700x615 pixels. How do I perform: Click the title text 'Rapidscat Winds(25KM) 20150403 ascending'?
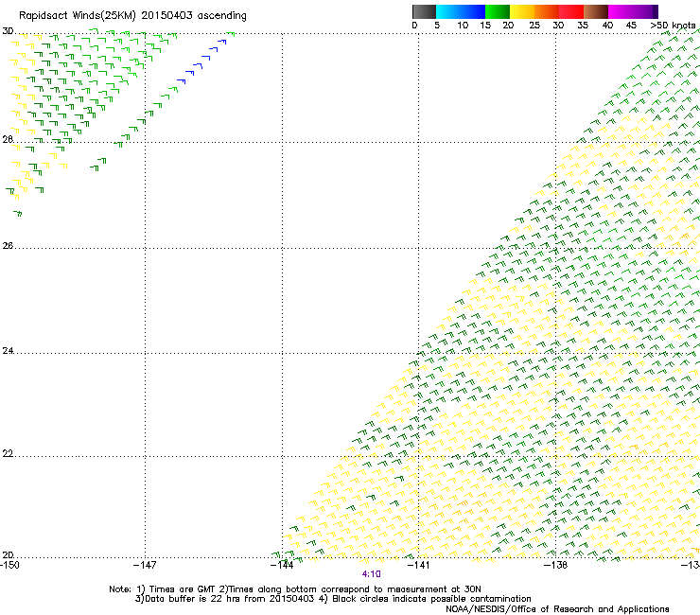[132, 16]
